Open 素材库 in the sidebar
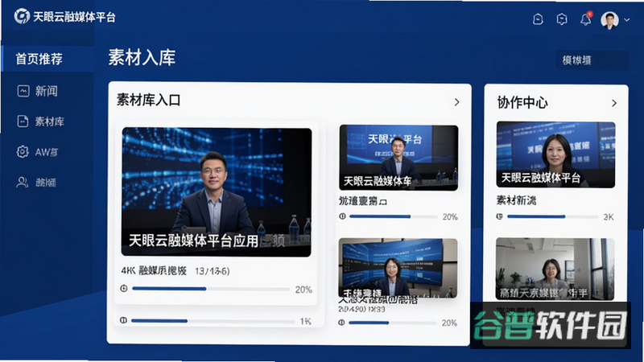 click(49, 121)
